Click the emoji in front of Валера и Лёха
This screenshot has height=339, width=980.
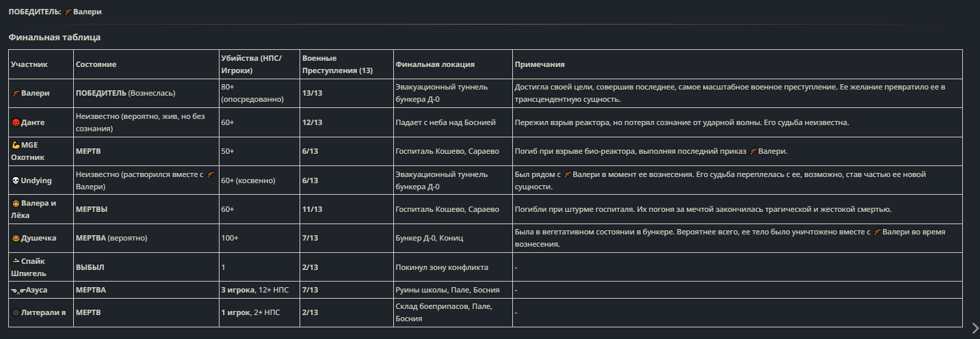pos(16,204)
